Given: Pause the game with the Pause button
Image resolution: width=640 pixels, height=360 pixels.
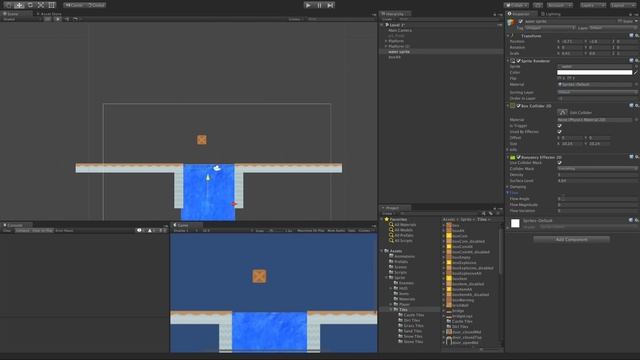Looking at the screenshot, I should pos(320,5).
